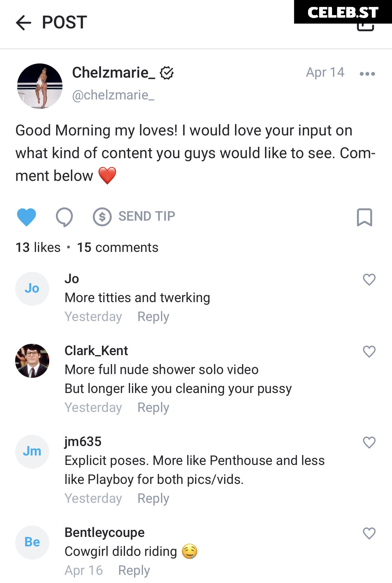392x583 pixels.
Task: Reply to Jo's comment
Action: click(x=153, y=317)
